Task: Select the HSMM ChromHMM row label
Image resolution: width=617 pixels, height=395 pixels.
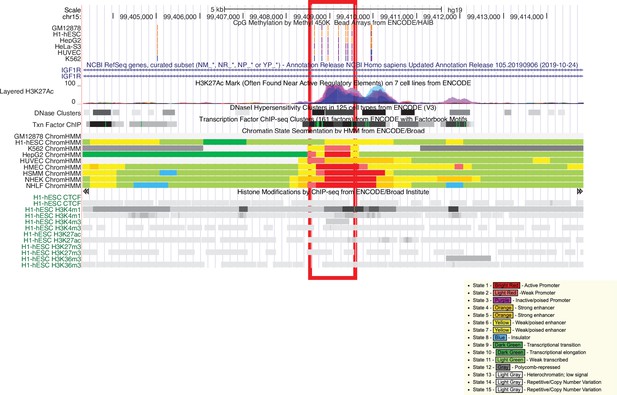Action: coord(52,174)
